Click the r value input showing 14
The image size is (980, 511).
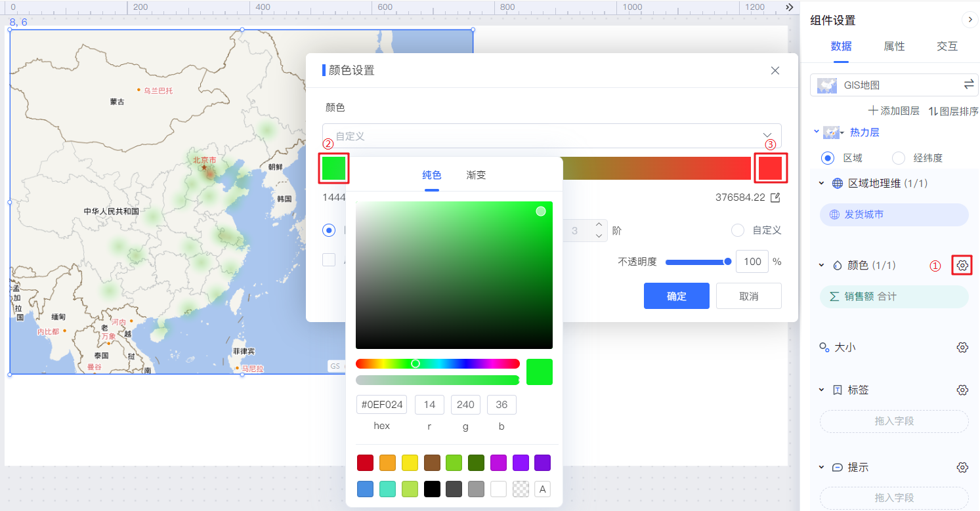point(429,405)
